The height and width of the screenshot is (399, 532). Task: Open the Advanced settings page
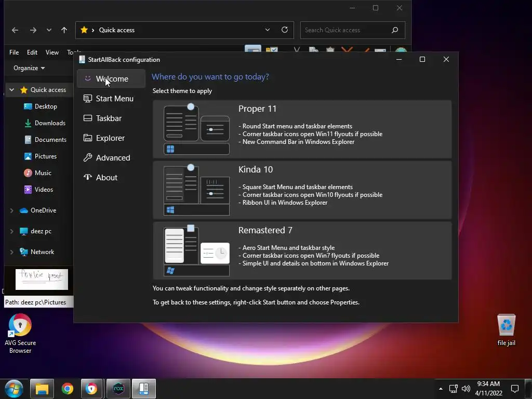point(111,157)
